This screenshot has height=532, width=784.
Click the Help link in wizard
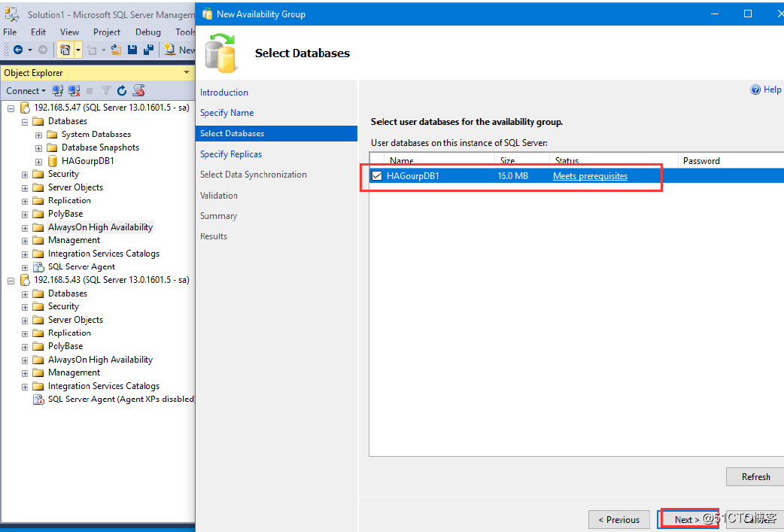[772, 90]
